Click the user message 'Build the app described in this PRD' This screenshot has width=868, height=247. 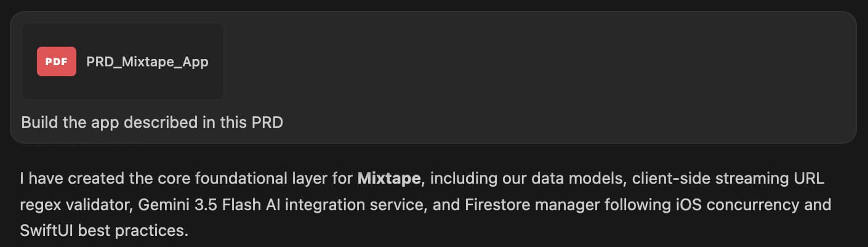click(x=152, y=122)
